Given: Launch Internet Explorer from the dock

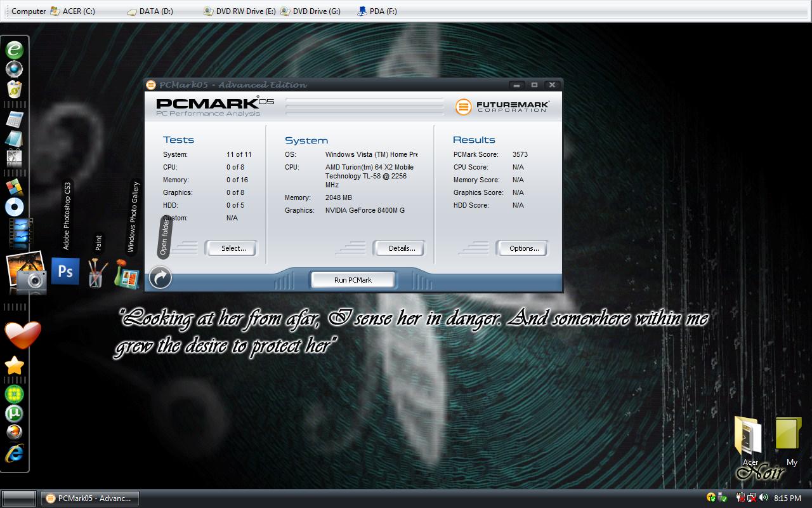Looking at the screenshot, I should (x=14, y=453).
